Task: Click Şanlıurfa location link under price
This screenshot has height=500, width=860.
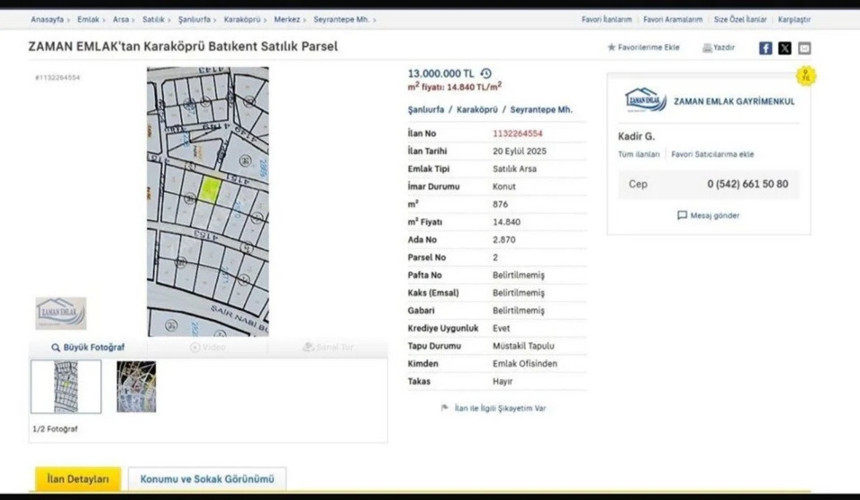Action: 426,110
